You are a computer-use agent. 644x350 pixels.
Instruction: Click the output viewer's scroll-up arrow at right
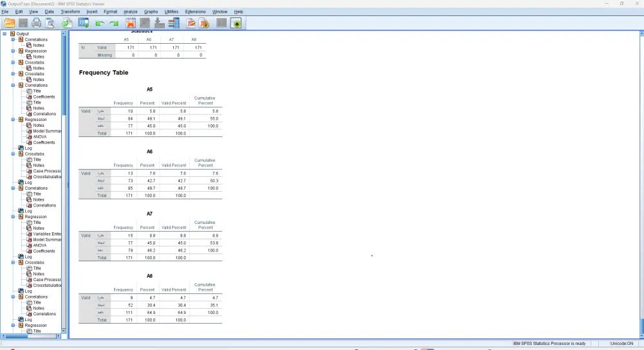(x=641, y=33)
